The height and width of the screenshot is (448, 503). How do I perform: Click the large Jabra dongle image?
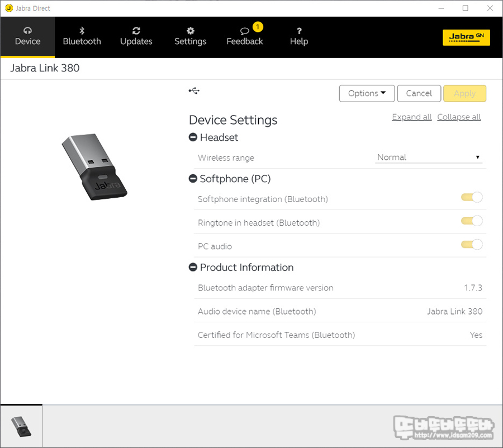coord(94,167)
